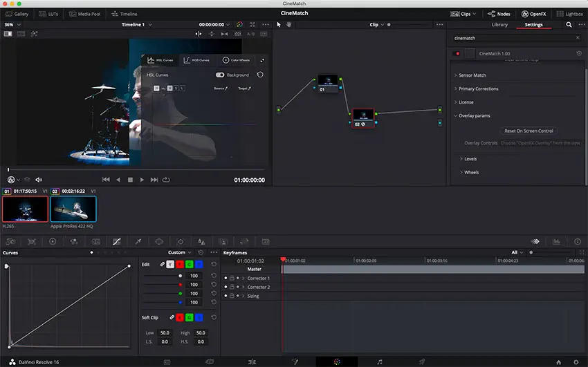Click the overlay expand arrows icon

[262, 60]
